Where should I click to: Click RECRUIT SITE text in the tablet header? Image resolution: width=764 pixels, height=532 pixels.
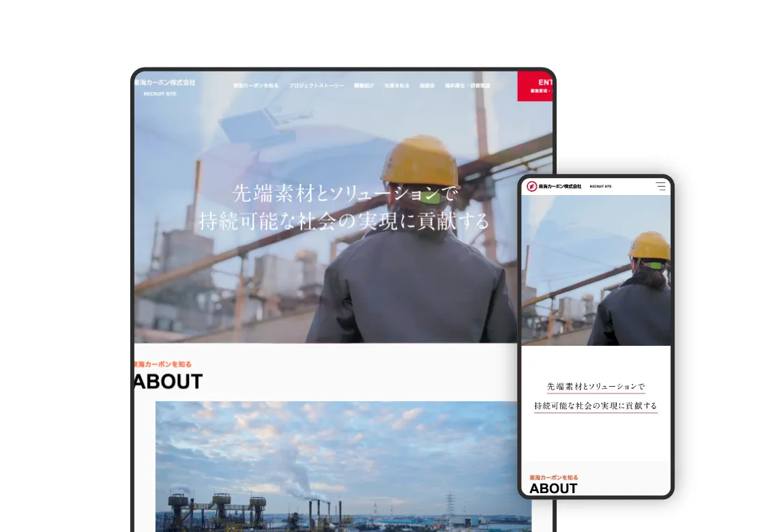click(160, 93)
